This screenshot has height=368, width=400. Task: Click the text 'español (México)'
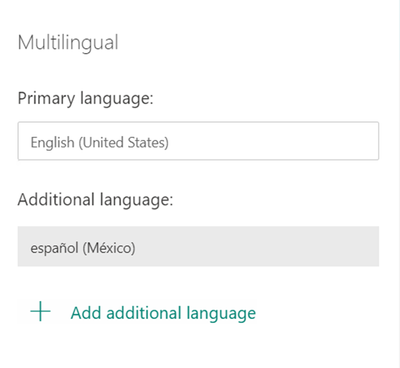(x=83, y=248)
